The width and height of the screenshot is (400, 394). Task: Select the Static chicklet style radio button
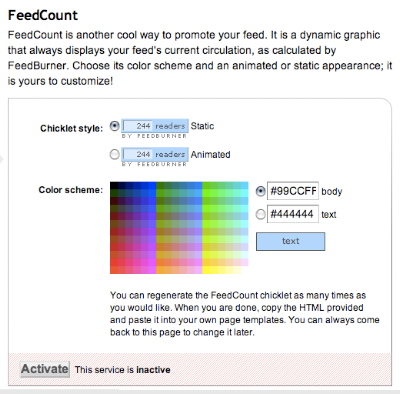pos(114,126)
